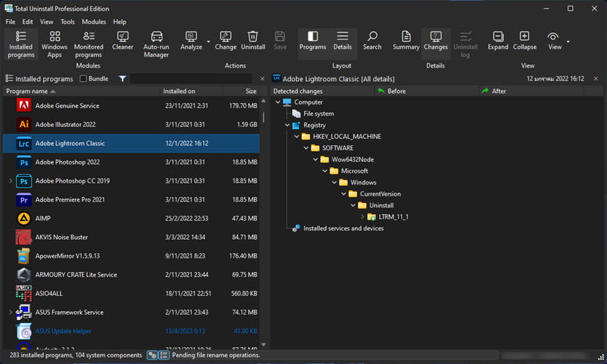Screen dimensions: 607x364
Task: Click the Analyze action button
Action: click(191, 41)
